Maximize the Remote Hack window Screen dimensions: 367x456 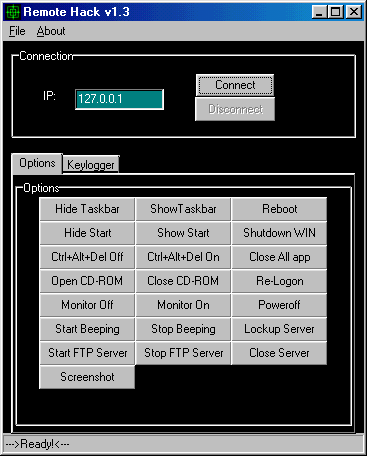(x=335, y=12)
